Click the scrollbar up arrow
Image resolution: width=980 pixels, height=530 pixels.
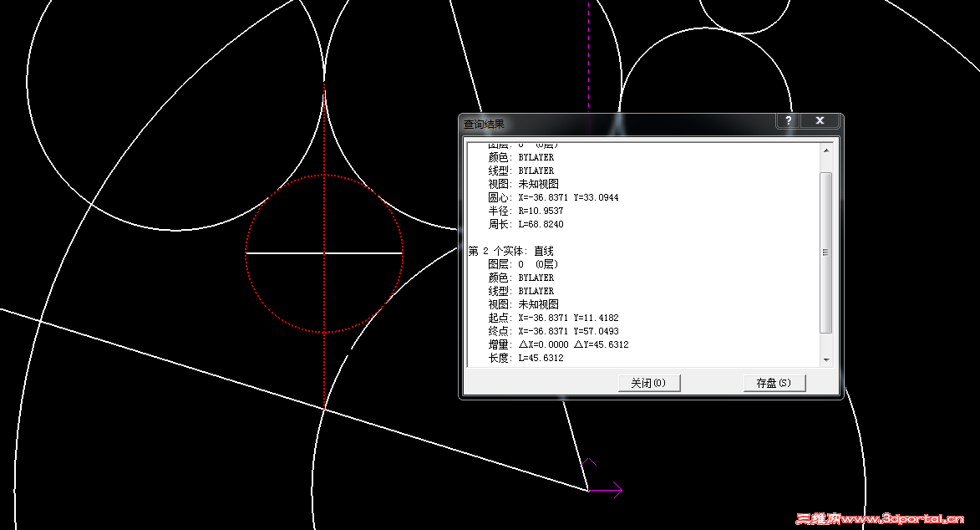point(826,150)
